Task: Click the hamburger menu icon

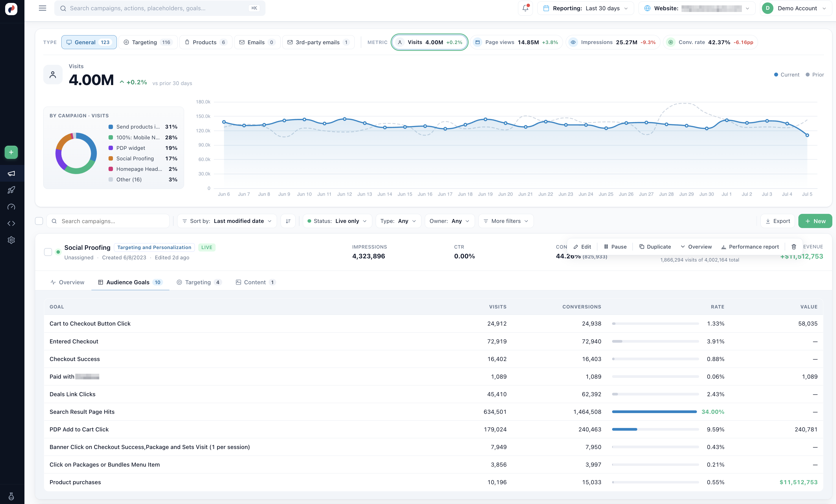Action: [42, 8]
